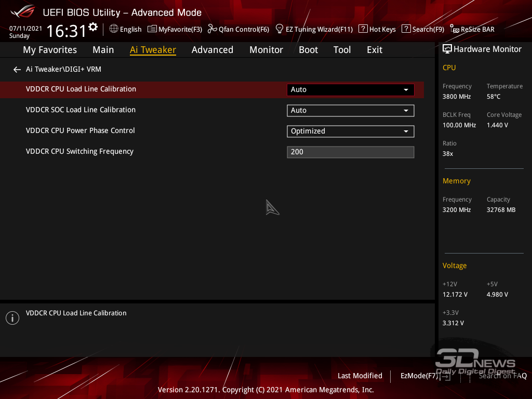Click the Hardware Monitor screen icon
This screenshot has height=399, width=532.
pos(447,49)
